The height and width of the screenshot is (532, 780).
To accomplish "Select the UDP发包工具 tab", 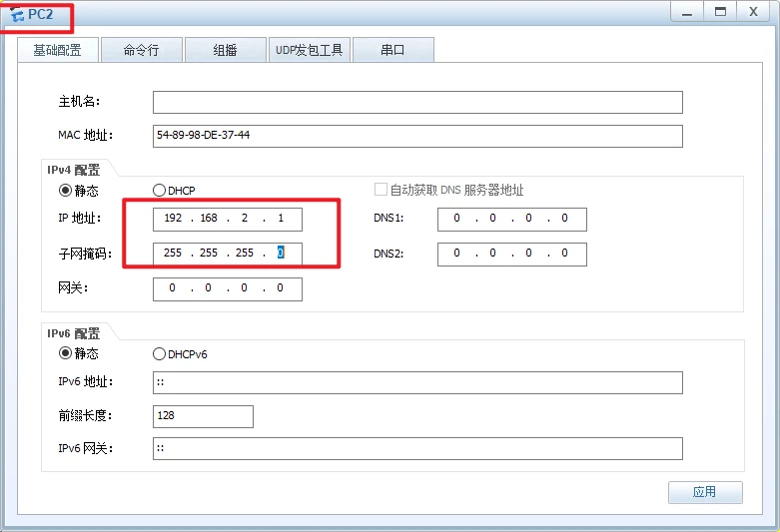I will [x=309, y=50].
